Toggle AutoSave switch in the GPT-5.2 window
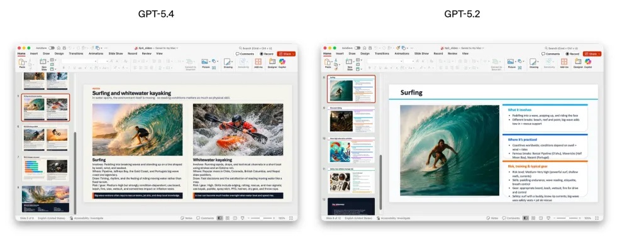 coord(357,48)
